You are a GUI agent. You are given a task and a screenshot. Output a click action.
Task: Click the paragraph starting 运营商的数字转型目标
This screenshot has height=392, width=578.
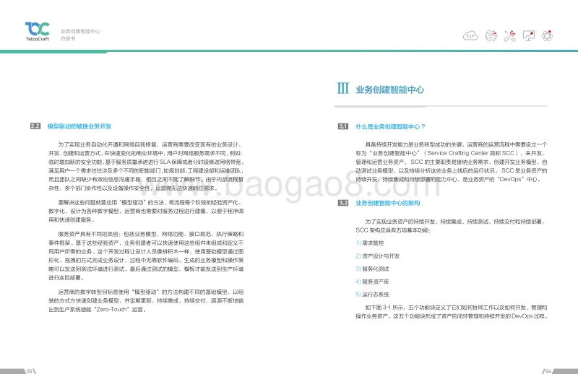click(146, 300)
